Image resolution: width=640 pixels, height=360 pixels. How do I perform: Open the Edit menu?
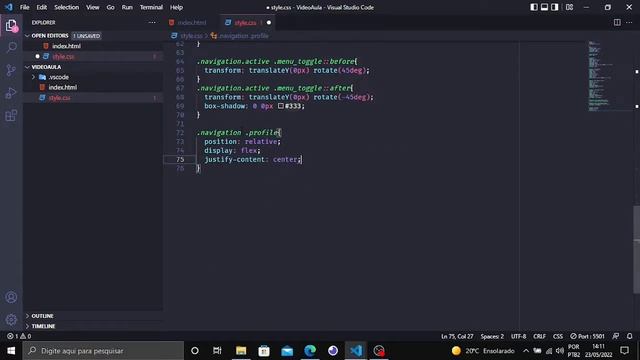[x=42, y=7]
